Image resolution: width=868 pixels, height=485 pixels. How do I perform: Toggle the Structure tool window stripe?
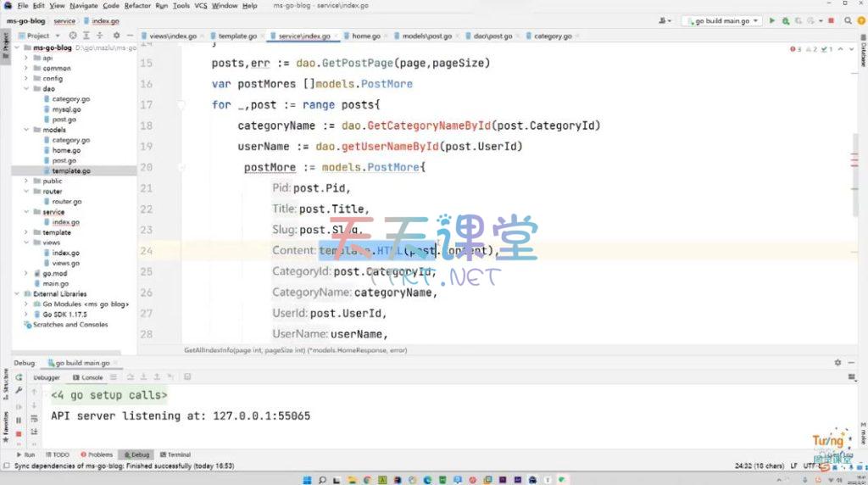(x=5, y=382)
